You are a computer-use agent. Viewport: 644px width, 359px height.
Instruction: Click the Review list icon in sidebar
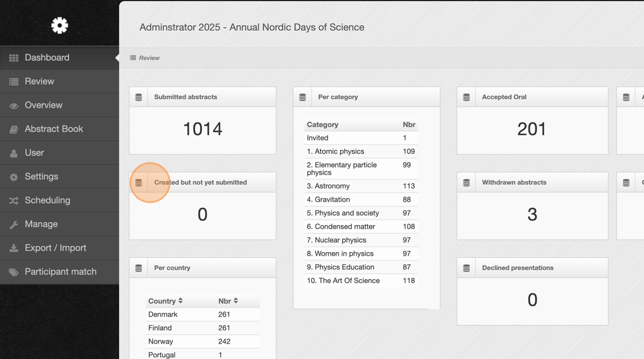[x=14, y=82]
